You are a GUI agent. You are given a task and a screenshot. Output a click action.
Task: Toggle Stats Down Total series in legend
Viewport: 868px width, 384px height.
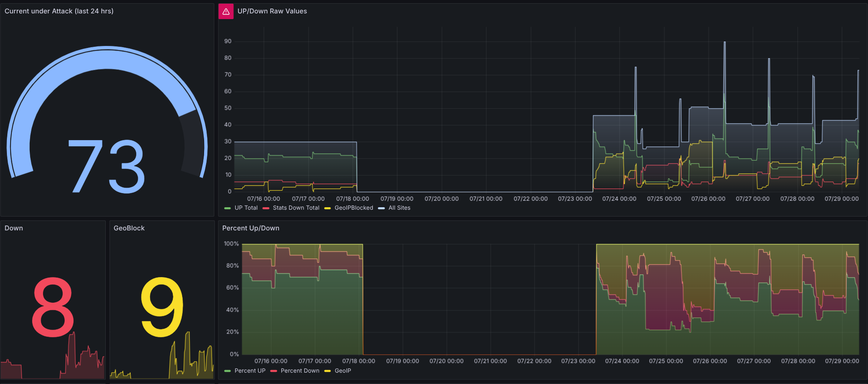point(296,208)
